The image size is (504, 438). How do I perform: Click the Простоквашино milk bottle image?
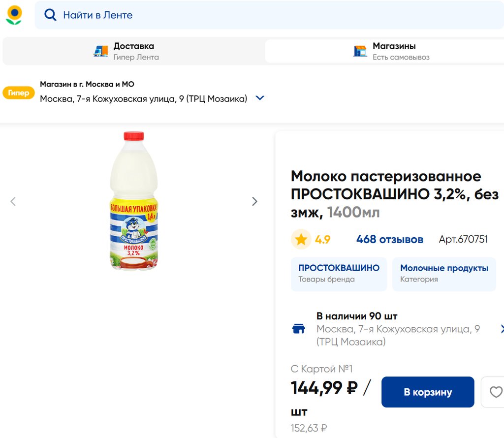click(133, 201)
